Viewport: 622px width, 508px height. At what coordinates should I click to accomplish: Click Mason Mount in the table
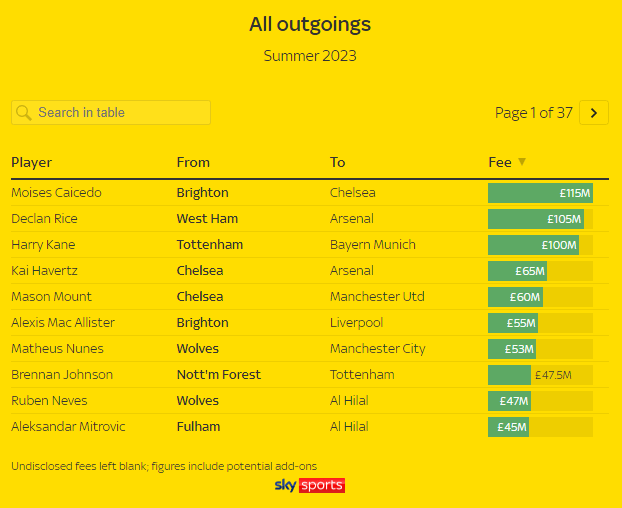[51, 297]
